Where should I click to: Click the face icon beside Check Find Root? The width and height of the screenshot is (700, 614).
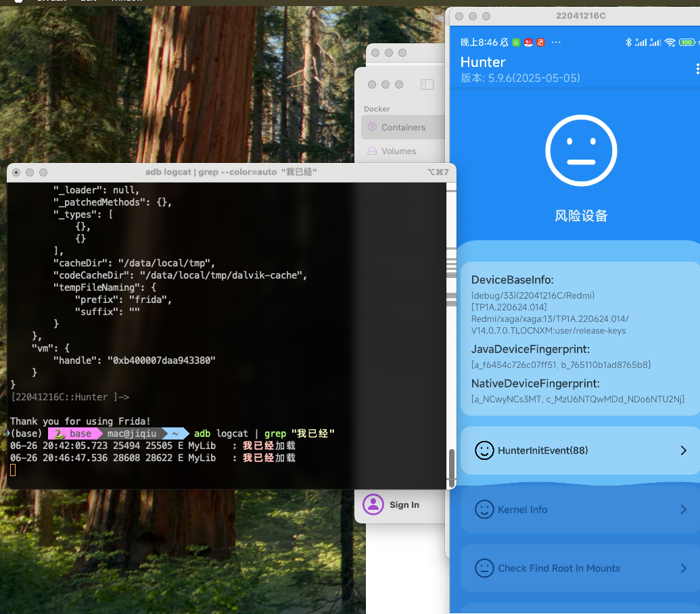pyautogui.click(x=484, y=568)
